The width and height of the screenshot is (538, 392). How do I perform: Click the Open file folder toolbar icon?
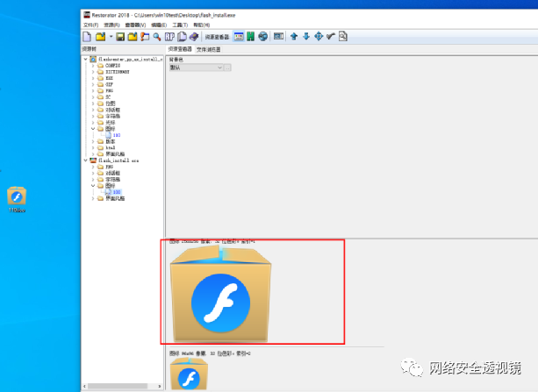[x=101, y=36]
